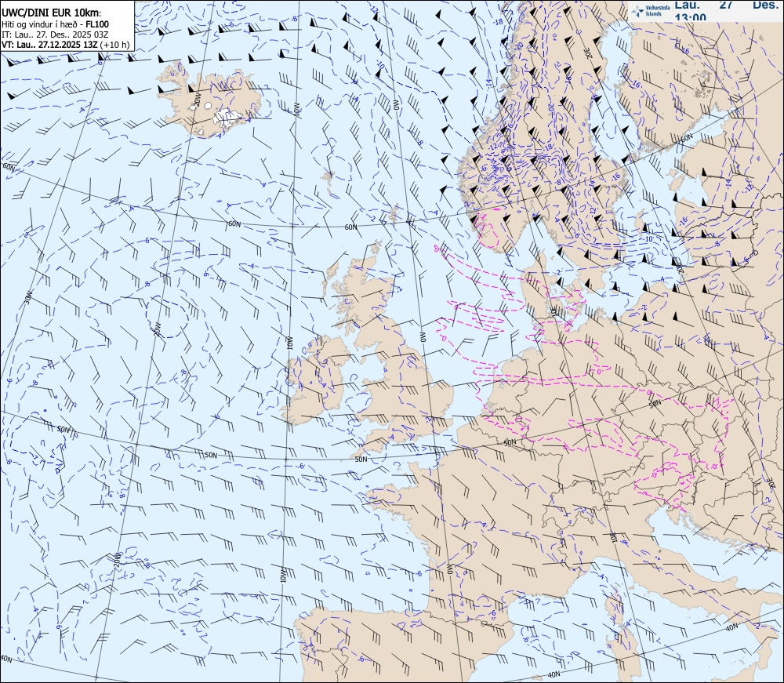Image resolution: width=784 pixels, height=683 pixels.
Task: Click the '13:00' time label
Action: (x=691, y=16)
